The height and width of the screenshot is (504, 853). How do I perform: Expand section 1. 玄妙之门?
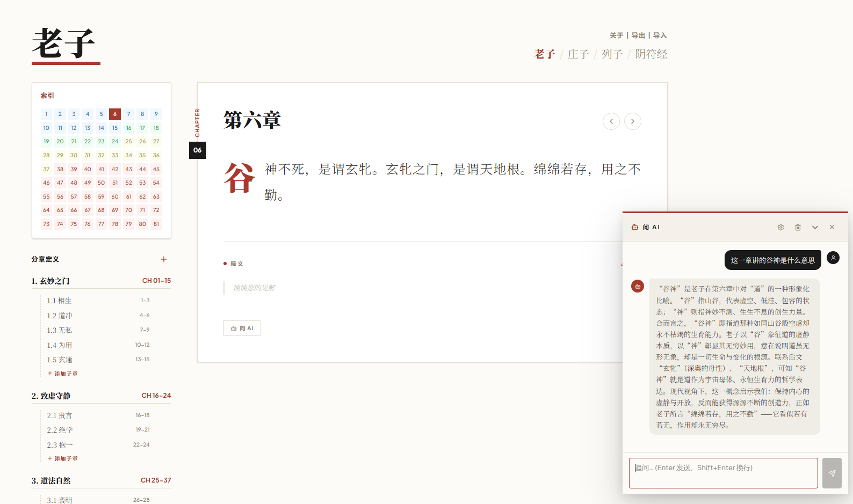coord(50,281)
